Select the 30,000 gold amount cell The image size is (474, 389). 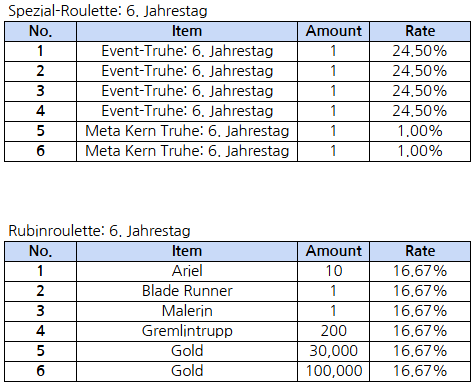(x=333, y=351)
